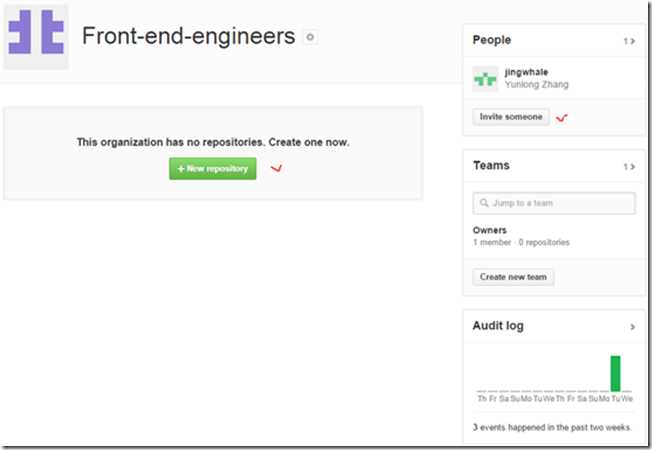Open the Owners team
Viewport: 652px width, 450px height.
(x=489, y=230)
